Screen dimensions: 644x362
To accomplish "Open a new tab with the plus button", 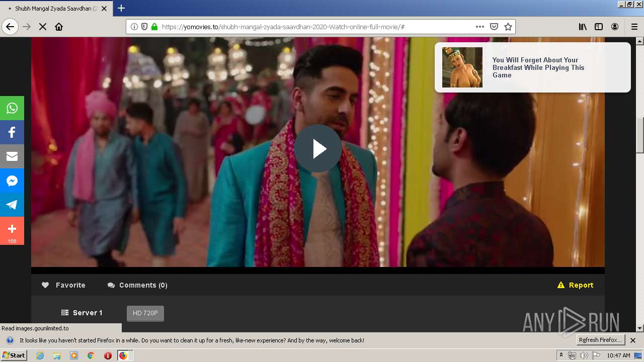I will tap(121, 8).
